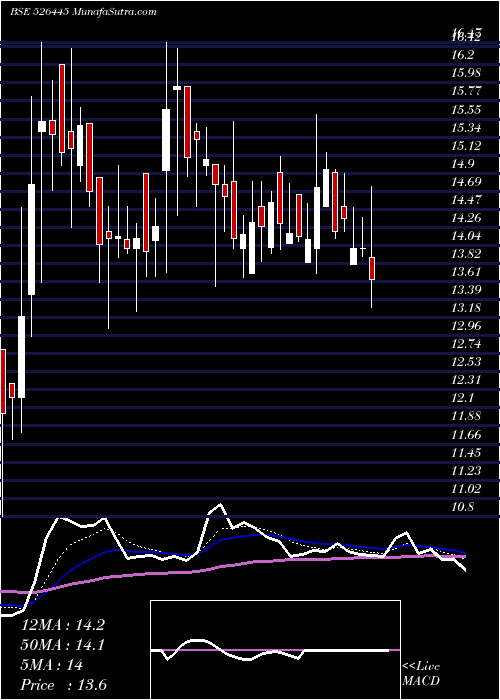Click the 14.26 price axis label
Viewport: 500px width, 700px height.
(x=466, y=218)
